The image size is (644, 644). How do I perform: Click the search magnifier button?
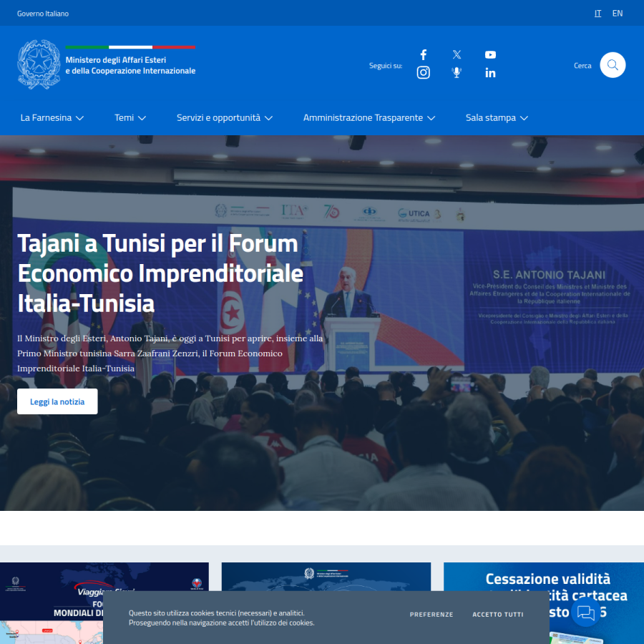click(613, 65)
